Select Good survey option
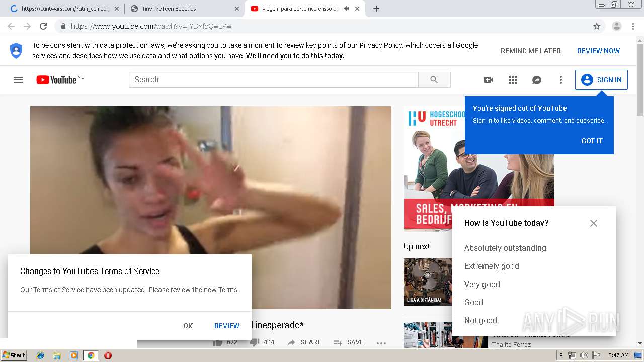Image resolution: width=644 pixels, height=362 pixels. [x=474, y=302]
